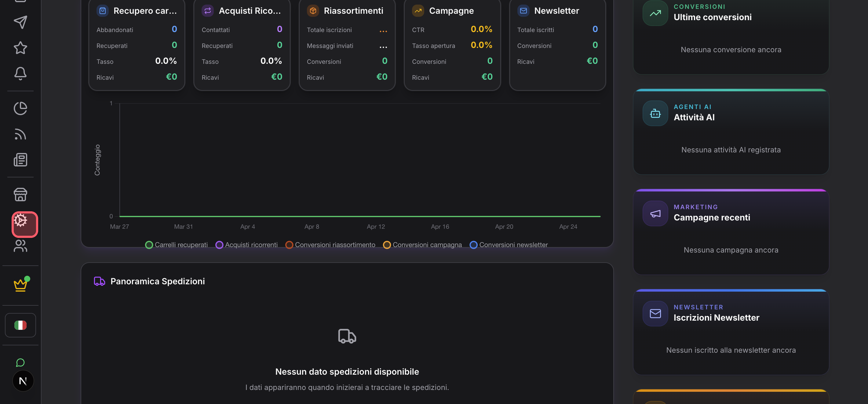
Task: Click the Iscrizioni Newsletter heading
Action: 717,317
